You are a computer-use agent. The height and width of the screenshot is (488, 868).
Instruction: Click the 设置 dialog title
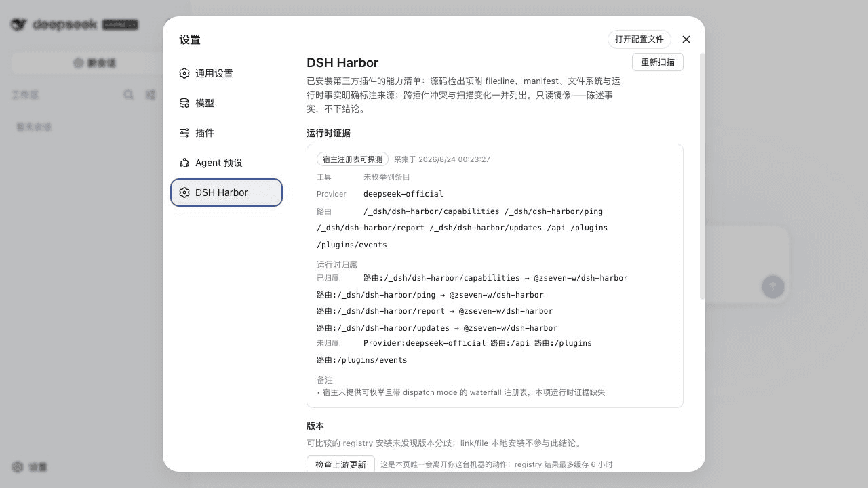[x=190, y=39]
